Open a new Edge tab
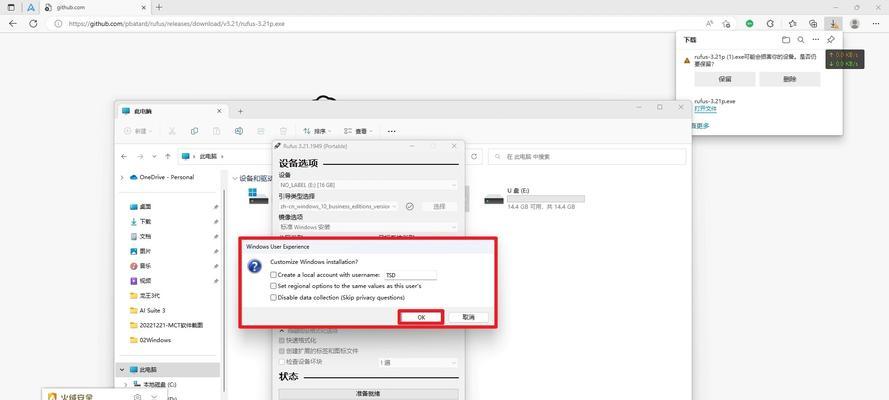Viewport: 889px width, 400px height. [159, 8]
